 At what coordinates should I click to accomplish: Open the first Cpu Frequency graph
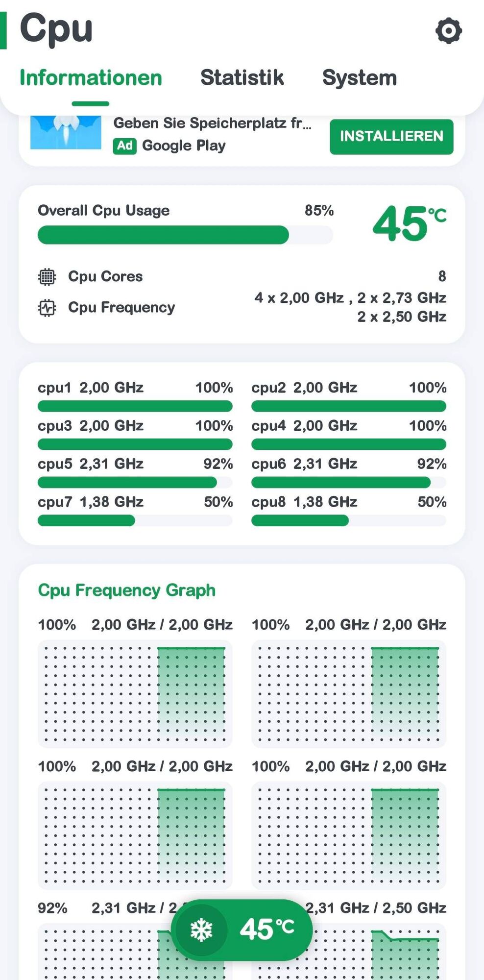click(135, 694)
